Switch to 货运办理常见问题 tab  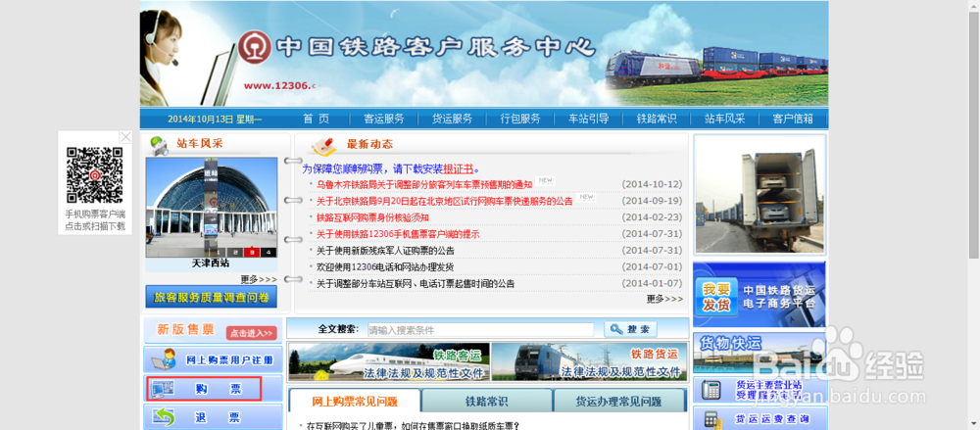point(618,402)
